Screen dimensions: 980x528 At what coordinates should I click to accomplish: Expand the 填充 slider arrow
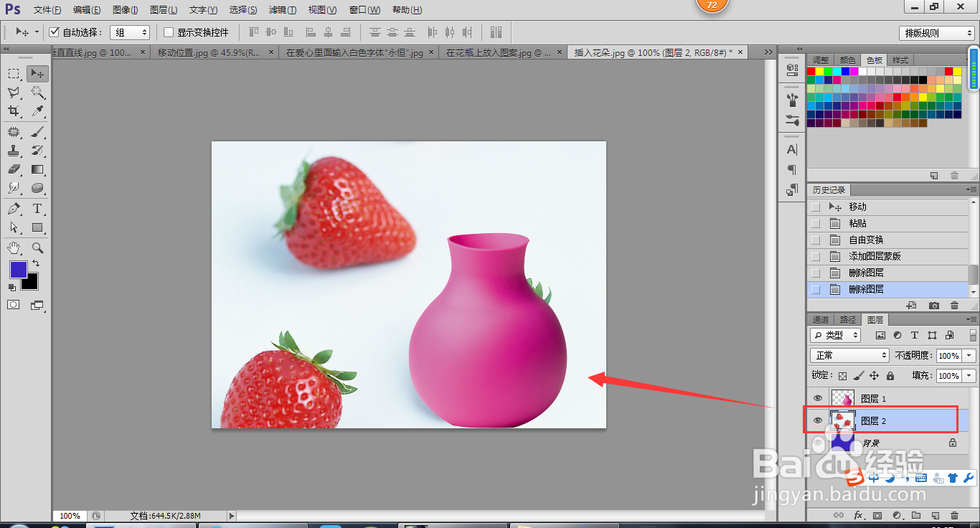(970, 375)
